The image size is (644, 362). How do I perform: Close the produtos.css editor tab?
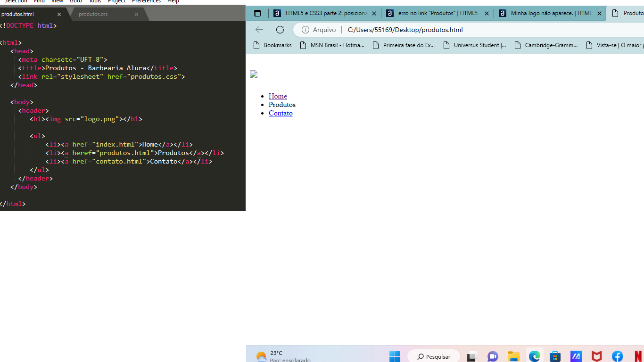136,14
